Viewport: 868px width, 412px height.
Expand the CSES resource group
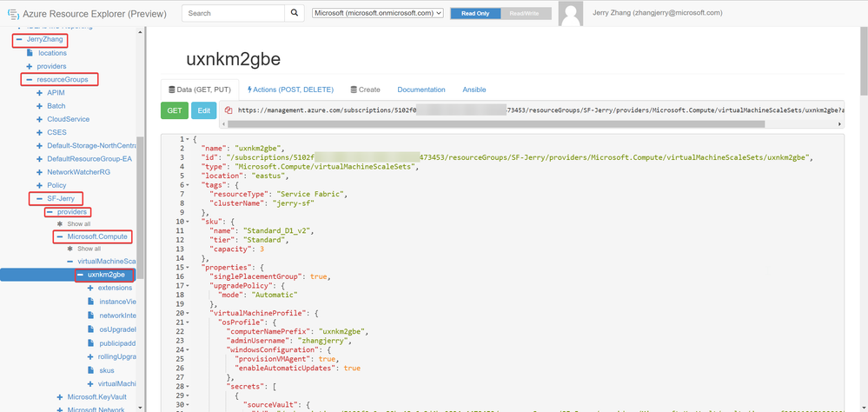click(x=39, y=133)
